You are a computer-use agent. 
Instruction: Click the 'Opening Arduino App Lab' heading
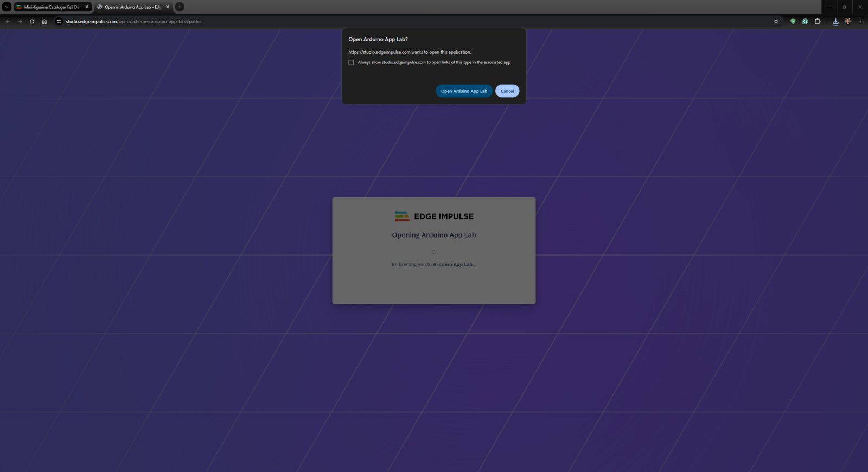[x=434, y=235]
